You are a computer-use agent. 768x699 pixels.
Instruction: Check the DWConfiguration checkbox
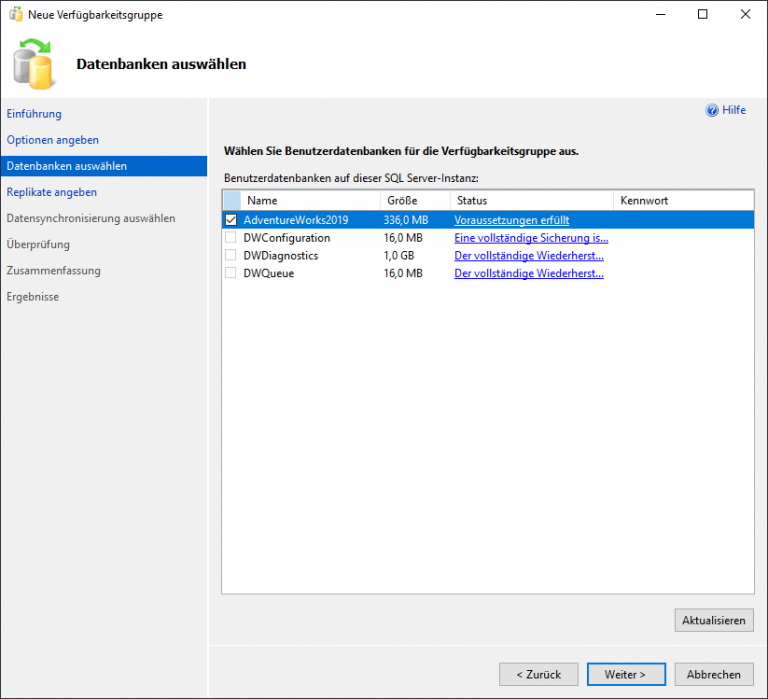[231, 238]
